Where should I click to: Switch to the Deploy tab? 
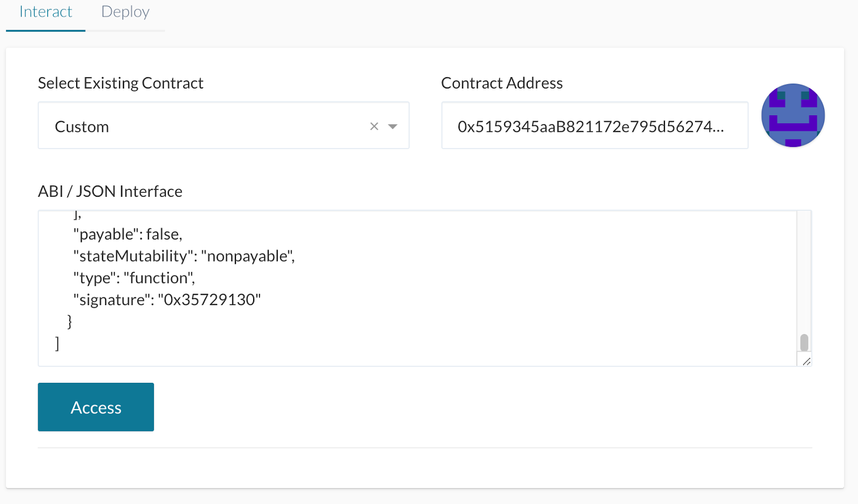click(x=125, y=12)
